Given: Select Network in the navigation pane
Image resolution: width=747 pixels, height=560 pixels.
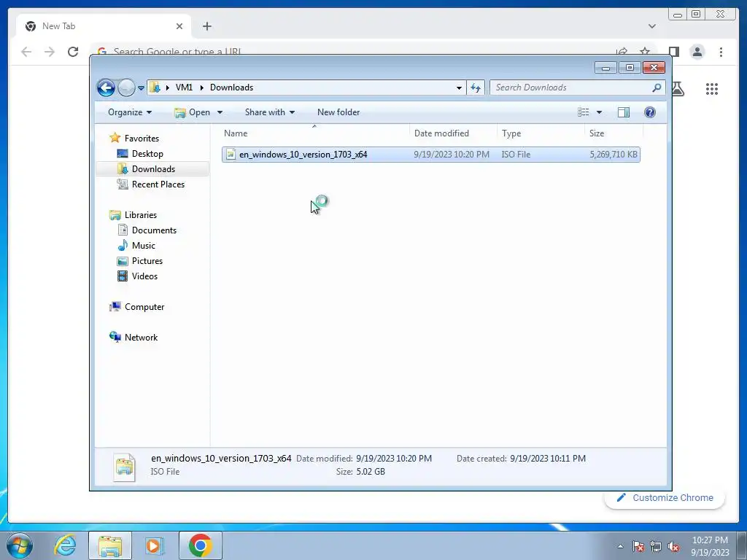Looking at the screenshot, I should click(141, 337).
